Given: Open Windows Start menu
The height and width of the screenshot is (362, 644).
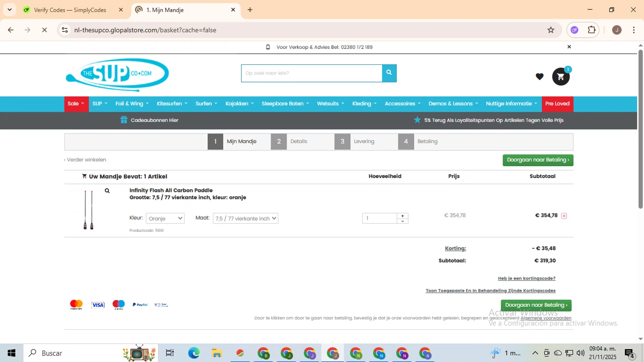Looking at the screenshot, I should (12, 353).
